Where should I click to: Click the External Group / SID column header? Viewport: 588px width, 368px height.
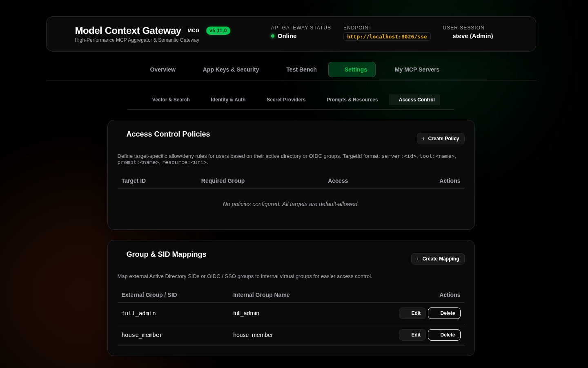149,295
